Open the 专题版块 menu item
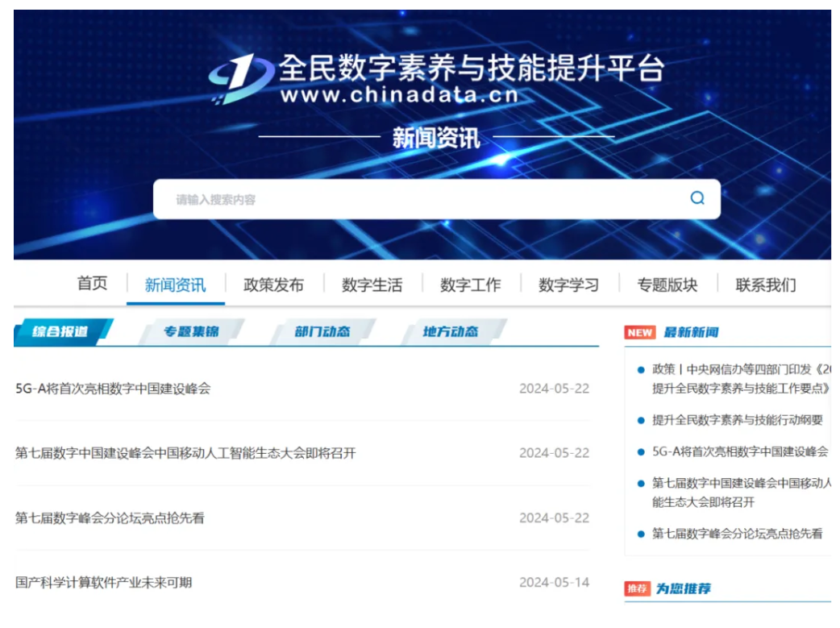This screenshot has width=840, height=628. click(667, 285)
